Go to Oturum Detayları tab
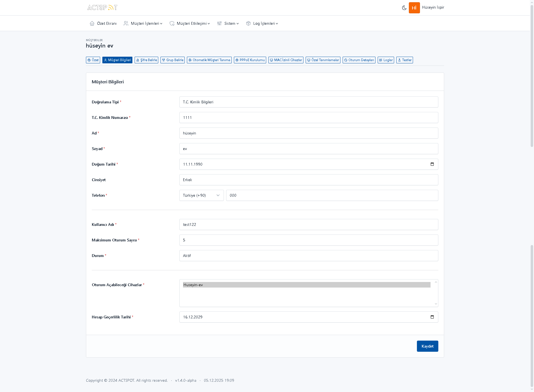 click(x=359, y=60)
